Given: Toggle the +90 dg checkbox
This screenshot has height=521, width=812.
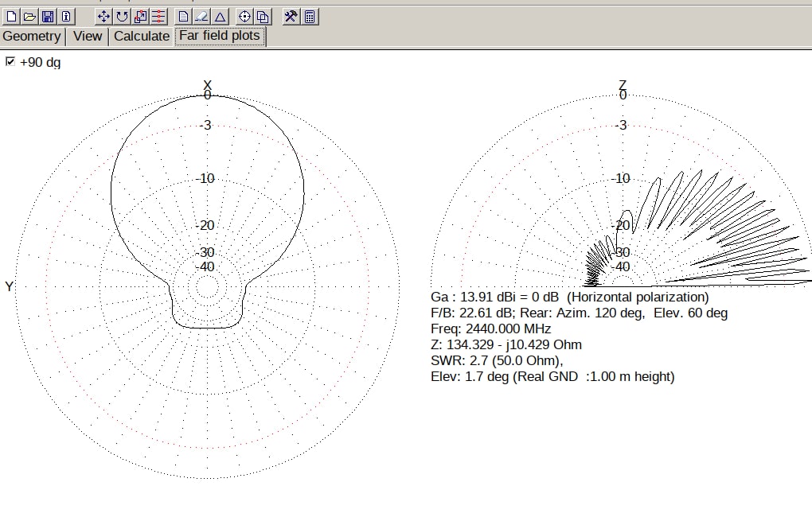Looking at the screenshot, I should 10,61.
